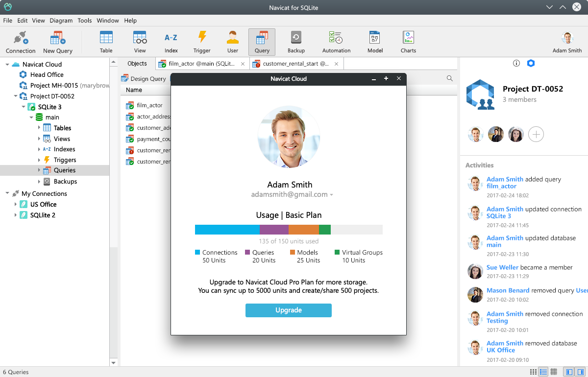Collapse the Navicat Cloud tree node
The width and height of the screenshot is (588, 377).
click(7, 64)
